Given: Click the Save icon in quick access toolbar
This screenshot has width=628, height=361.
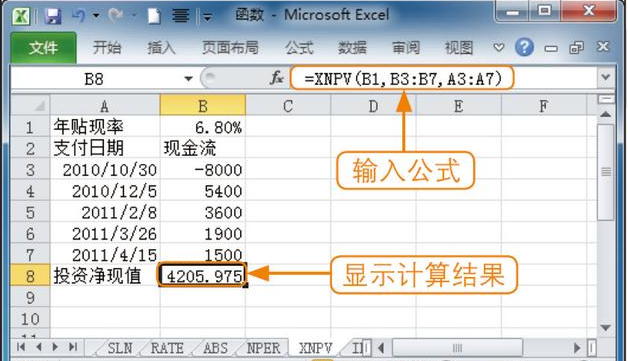Looking at the screenshot, I should 52,16.
